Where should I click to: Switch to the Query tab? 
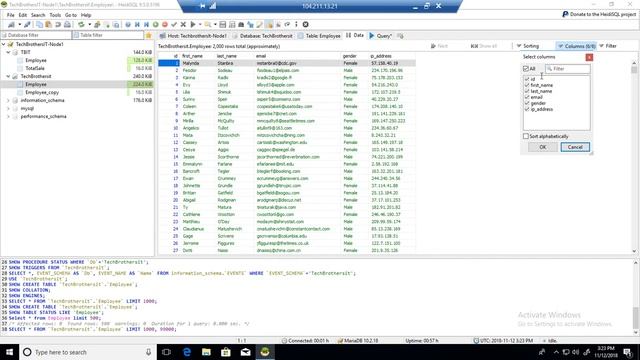point(380,36)
